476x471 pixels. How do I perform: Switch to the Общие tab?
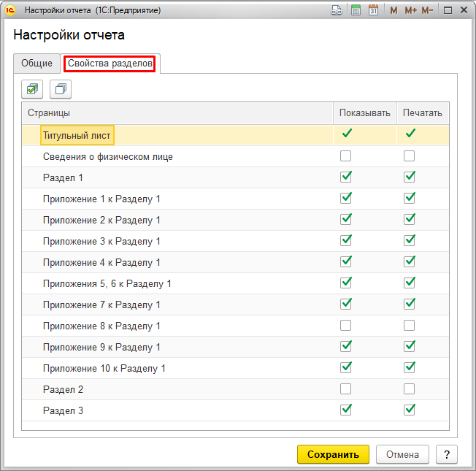(37, 64)
